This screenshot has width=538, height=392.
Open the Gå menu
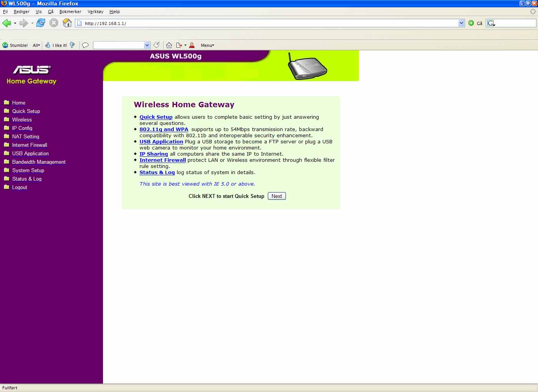pyautogui.click(x=51, y=12)
